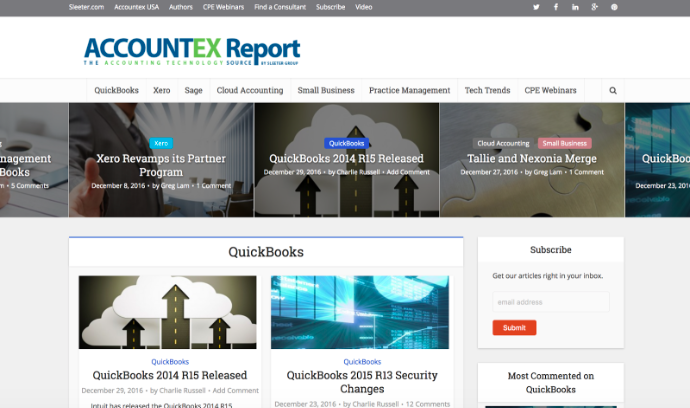Open the LinkedIn social icon
The width and height of the screenshot is (690, 408).
point(575,7)
